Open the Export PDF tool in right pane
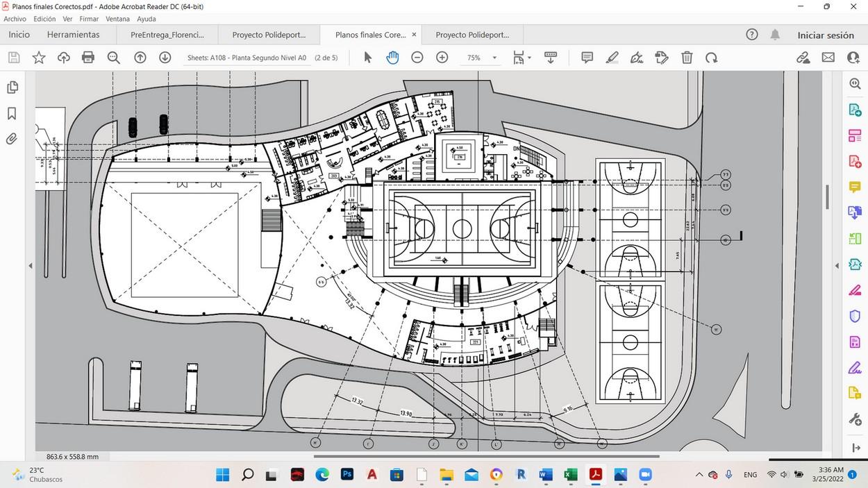 coord(855,110)
